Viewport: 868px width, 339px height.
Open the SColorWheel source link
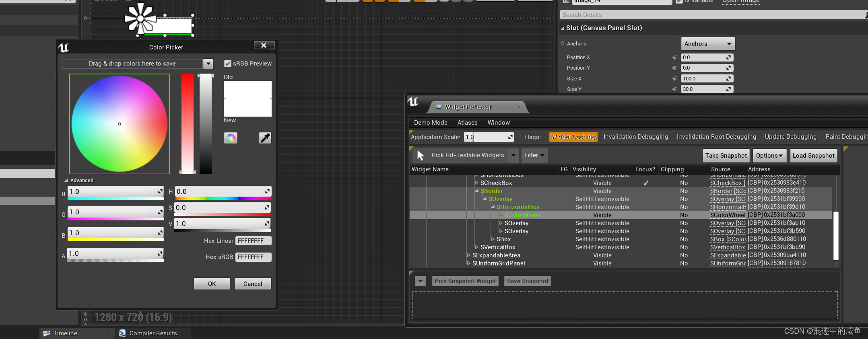tap(728, 215)
